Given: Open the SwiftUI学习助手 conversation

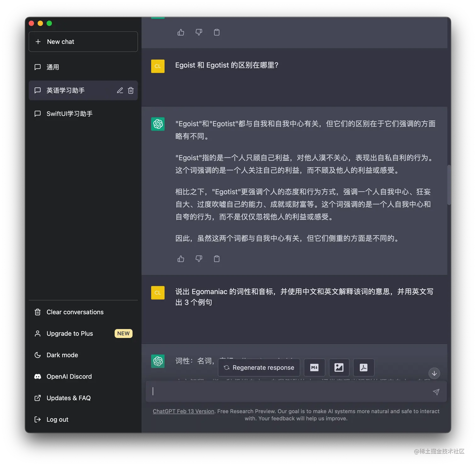Looking at the screenshot, I should click(83, 114).
